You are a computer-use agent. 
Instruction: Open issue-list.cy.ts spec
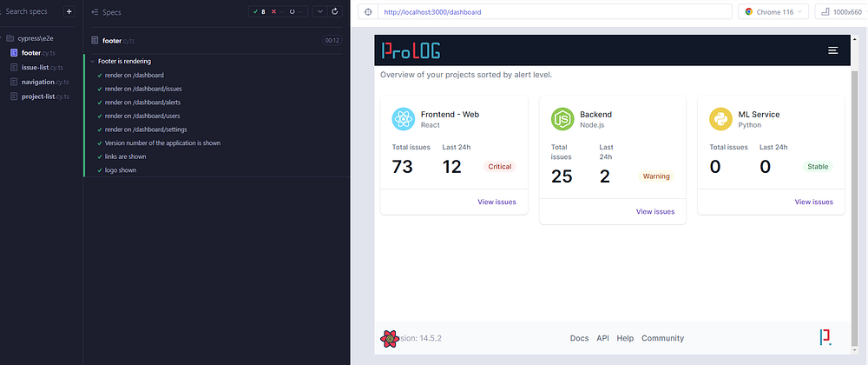coord(42,68)
